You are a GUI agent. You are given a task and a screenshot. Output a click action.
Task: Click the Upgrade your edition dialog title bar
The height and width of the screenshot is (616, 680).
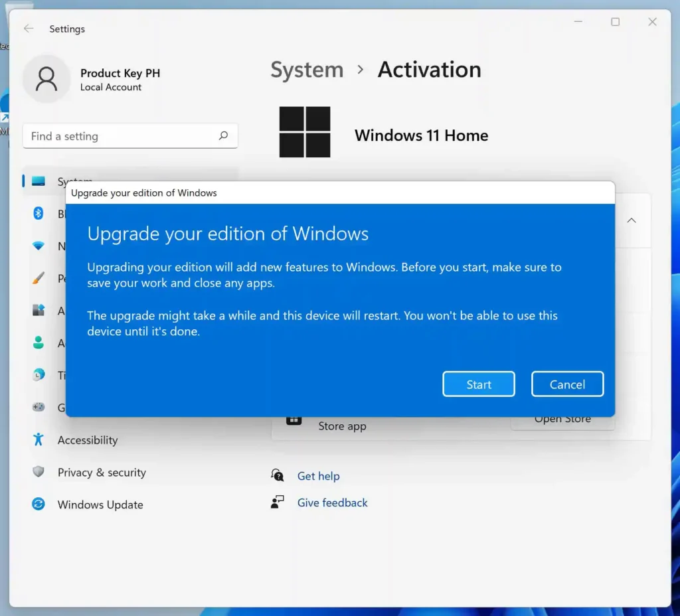[340, 193]
